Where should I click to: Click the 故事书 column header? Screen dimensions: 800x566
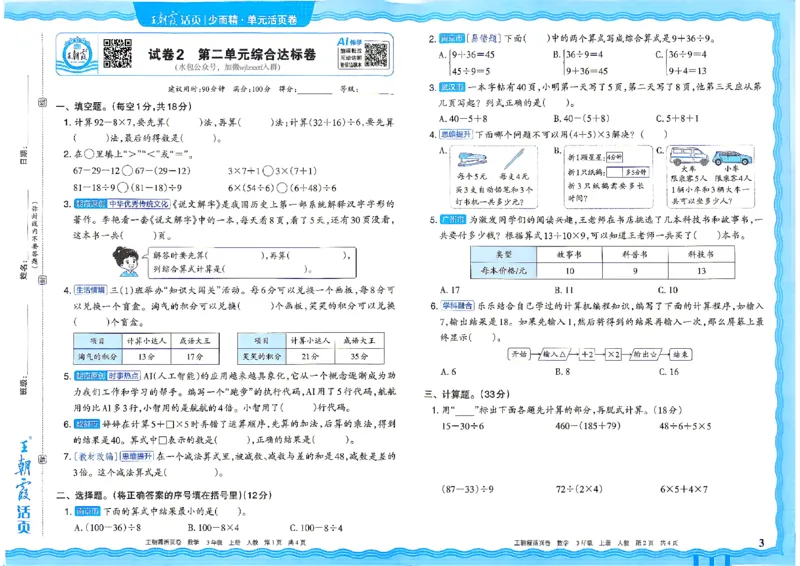(569, 254)
